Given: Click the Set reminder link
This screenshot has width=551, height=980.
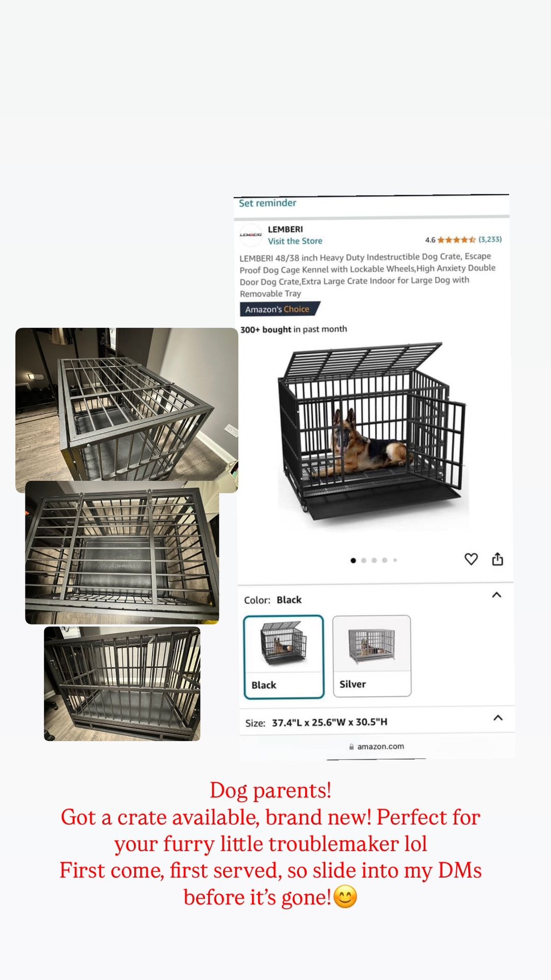Looking at the screenshot, I should point(267,203).
